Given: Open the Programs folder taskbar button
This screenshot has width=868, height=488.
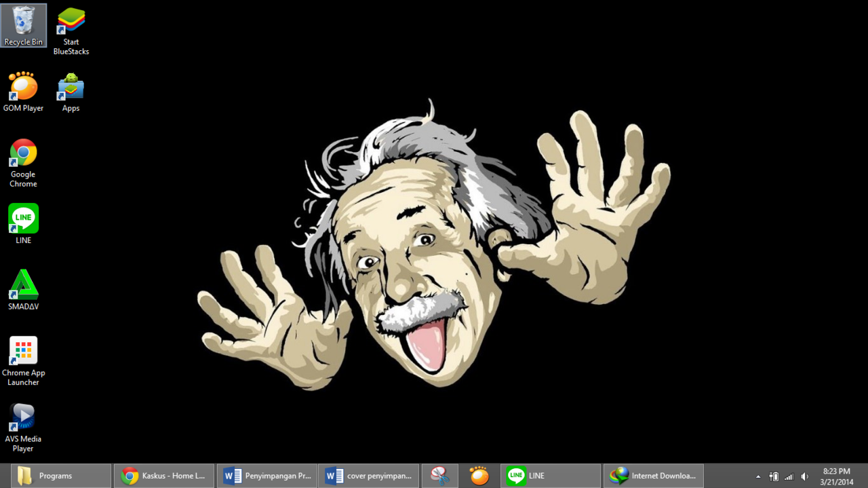Looking at the screenshot, I should (x=61, y=476).
